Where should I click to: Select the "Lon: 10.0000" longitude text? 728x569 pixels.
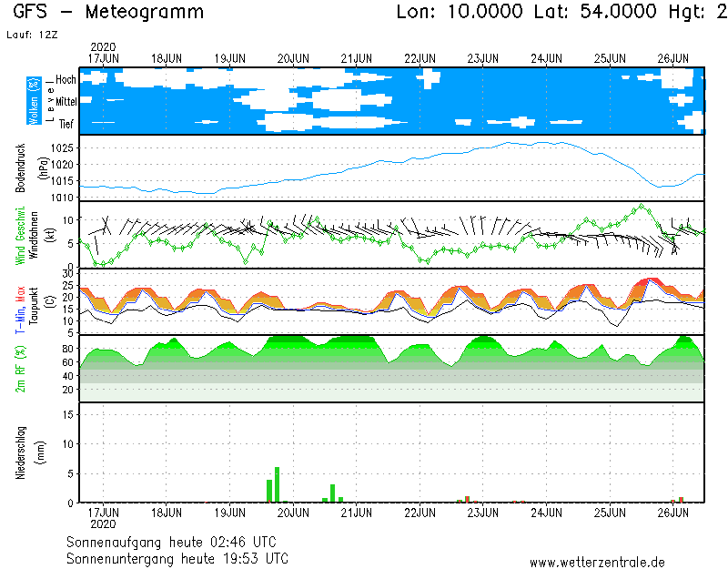(x=460, y=12)
